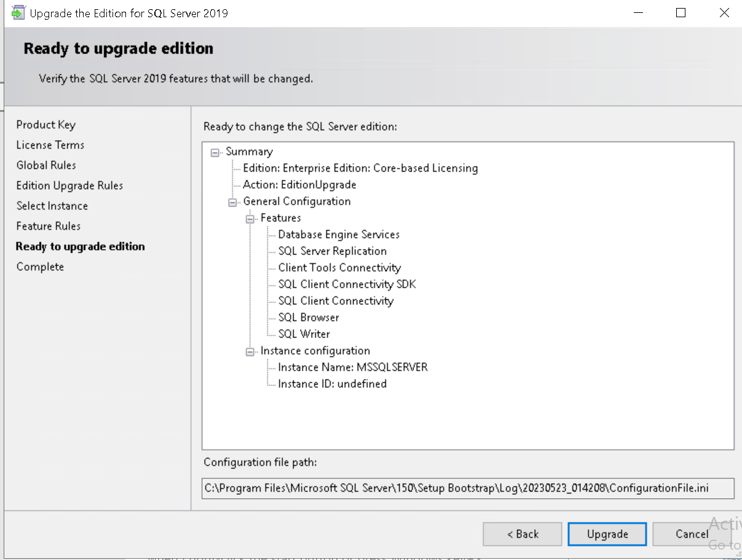Select SQL Server Replication feature
The height and width of the screenshot is (560, 742).
click(333, 251)
